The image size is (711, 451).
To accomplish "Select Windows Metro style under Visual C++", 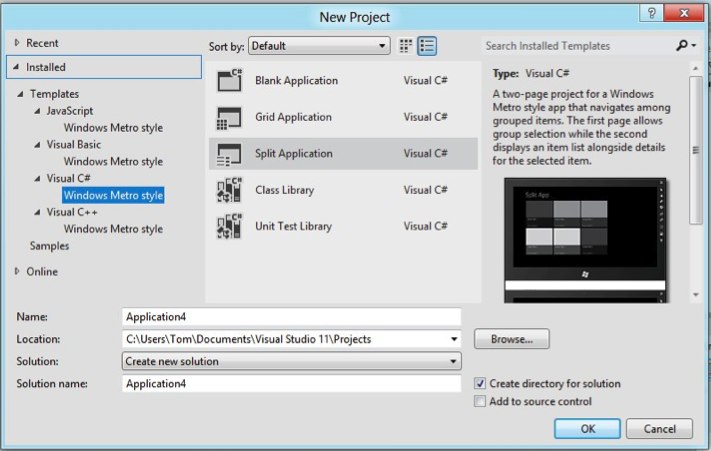I will [113, 229].
